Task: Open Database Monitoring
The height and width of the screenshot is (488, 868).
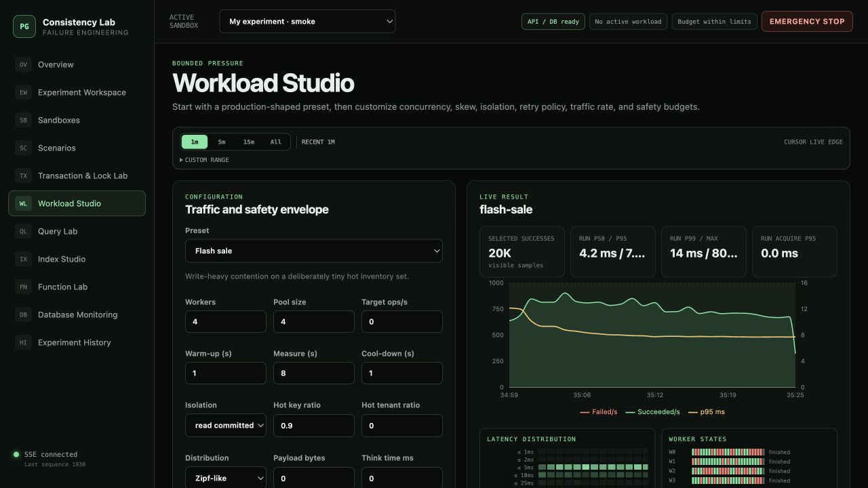Action: 77,314
